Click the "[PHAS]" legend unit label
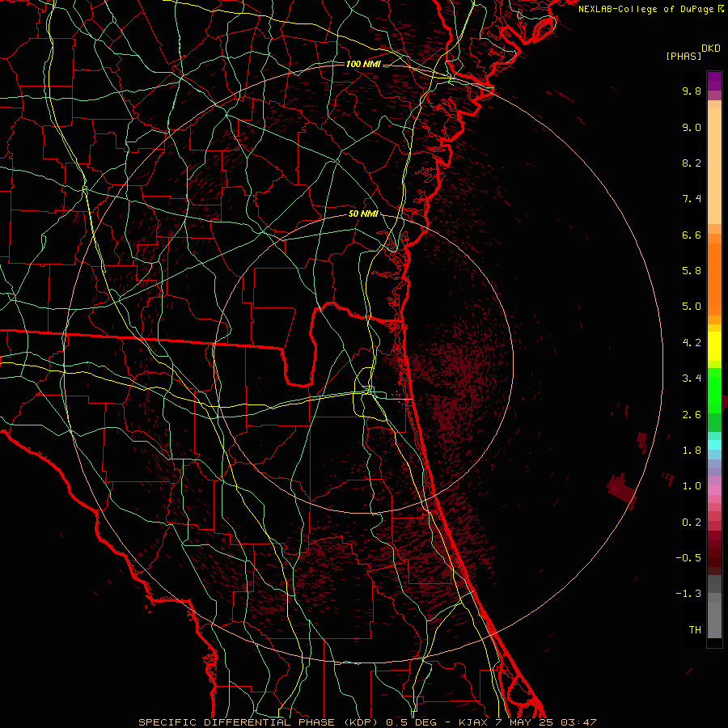The width and height of the screenshot is (728, 728). tap(684, 56)
